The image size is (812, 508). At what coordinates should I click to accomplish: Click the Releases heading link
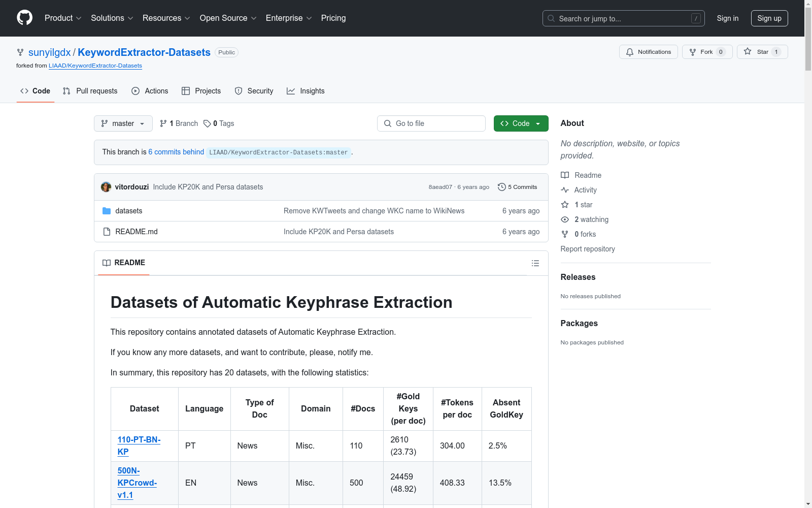click(578, 277)
